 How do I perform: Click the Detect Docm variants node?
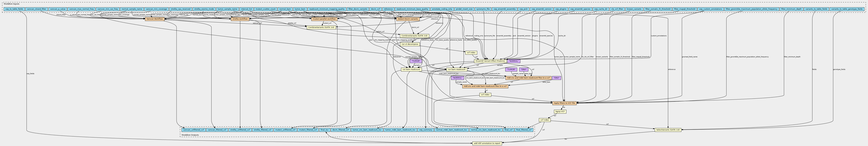click(x=408, y=19)
